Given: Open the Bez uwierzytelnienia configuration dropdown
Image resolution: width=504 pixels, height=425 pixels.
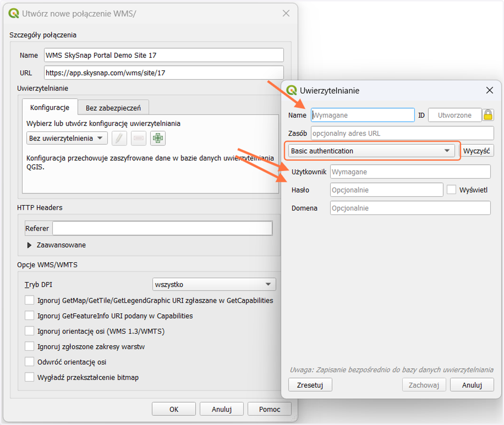Looking at the screenshot, I should [x=67, y=138].
